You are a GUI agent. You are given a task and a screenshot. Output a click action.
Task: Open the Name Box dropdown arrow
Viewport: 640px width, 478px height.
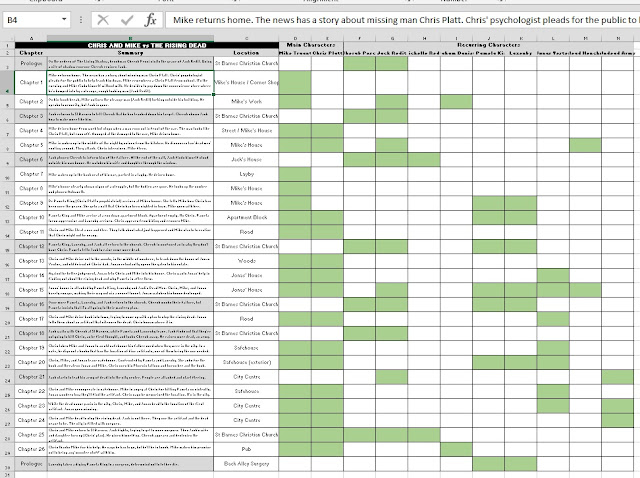(x=64, y=20)
